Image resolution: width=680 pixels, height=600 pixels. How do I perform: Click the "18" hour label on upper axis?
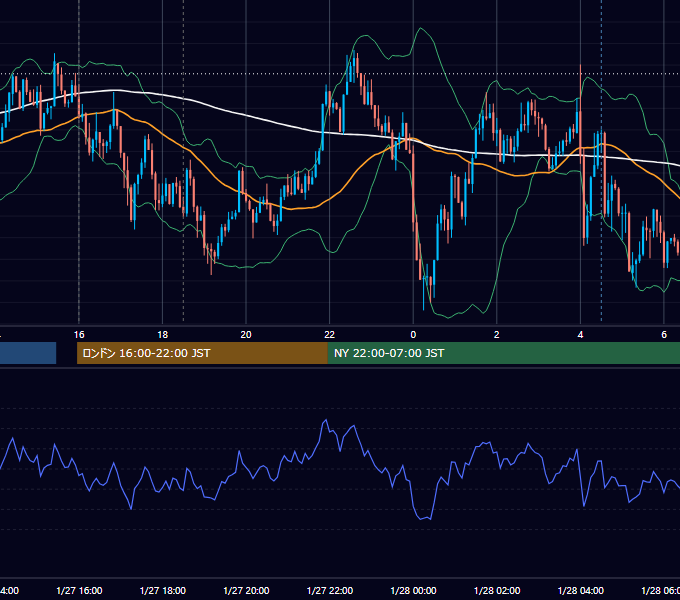point(162,335)
